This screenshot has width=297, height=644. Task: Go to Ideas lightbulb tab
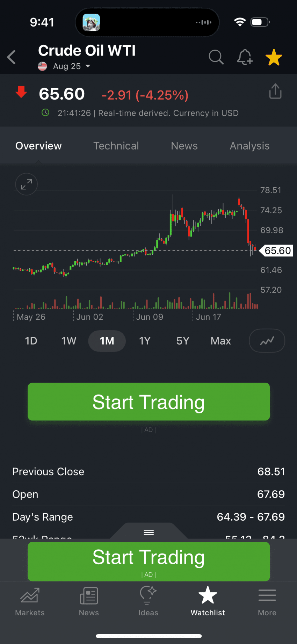pyautogui.click(x=148, y=602)
